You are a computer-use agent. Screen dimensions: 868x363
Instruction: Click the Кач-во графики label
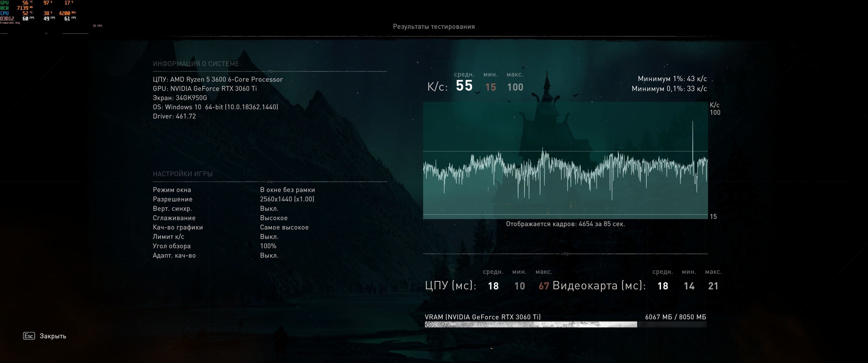(x=178, y=227)
